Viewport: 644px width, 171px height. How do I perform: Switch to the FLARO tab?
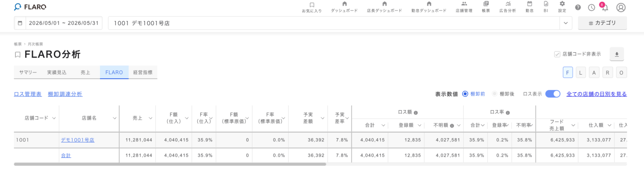114,72
